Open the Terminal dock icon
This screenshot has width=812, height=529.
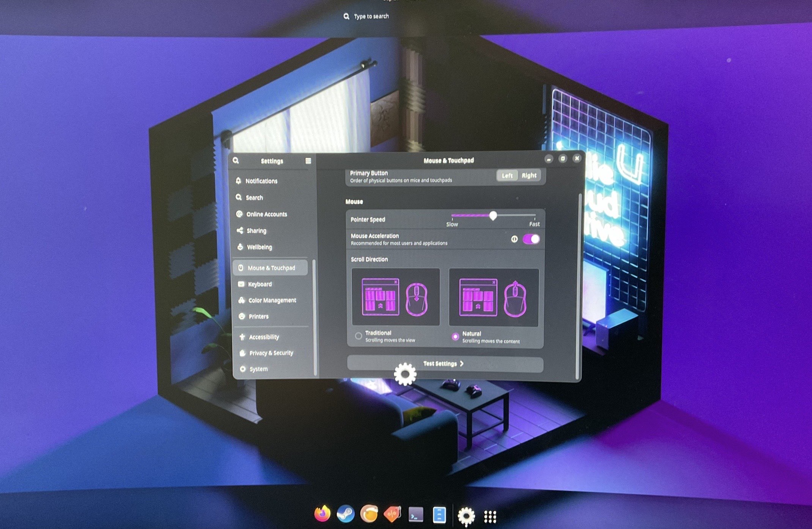(415, 515)
